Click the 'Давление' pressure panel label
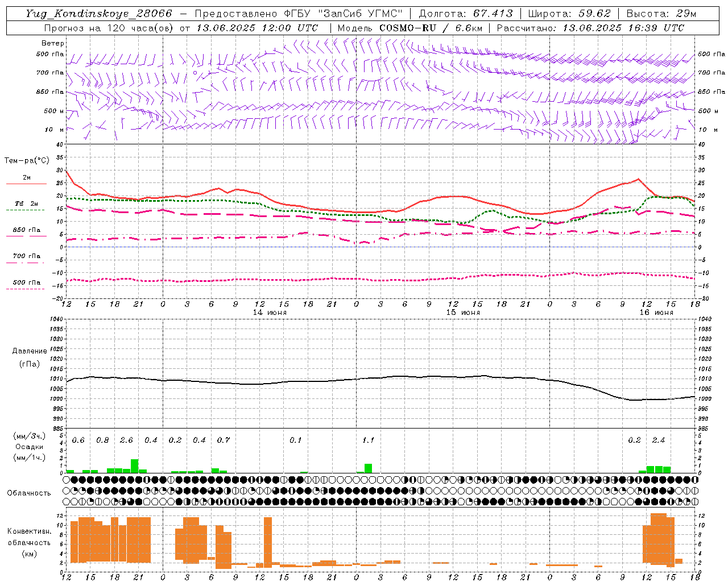This screenshot has width=728, height=582. 30,351
